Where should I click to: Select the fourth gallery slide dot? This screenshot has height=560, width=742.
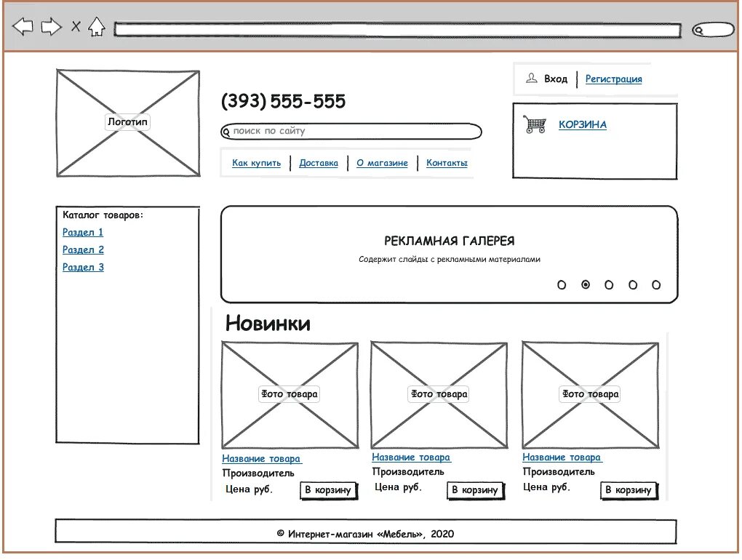coord(633,285)
